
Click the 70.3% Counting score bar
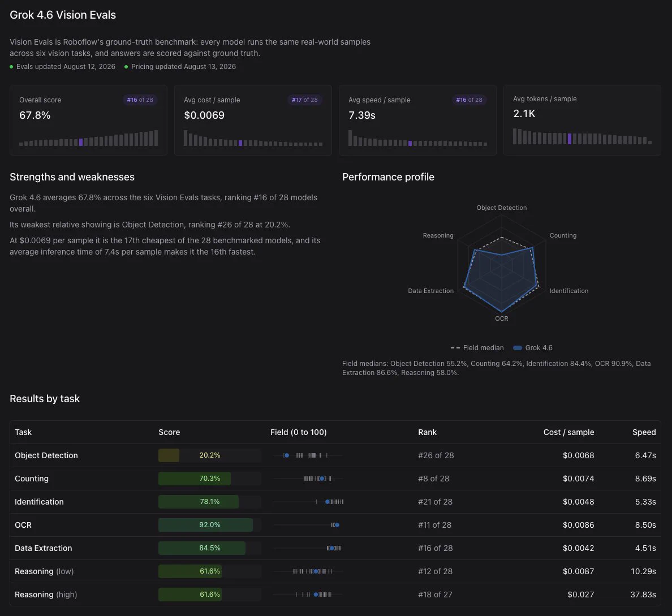pos(209,479)
